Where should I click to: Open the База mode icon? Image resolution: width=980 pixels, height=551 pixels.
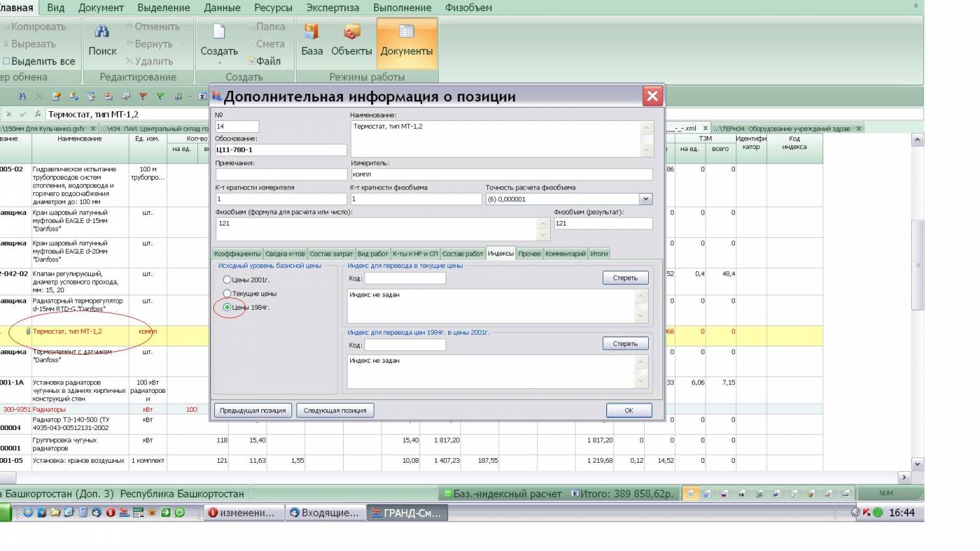[x=312, y=31]
